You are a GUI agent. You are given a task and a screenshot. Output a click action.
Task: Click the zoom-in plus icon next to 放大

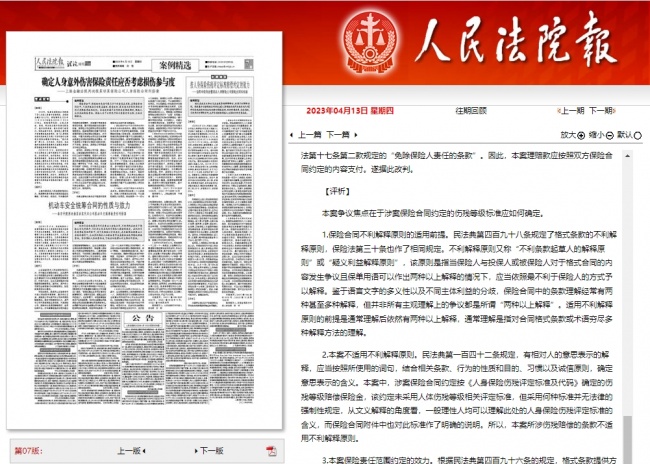click(x=581, y=135)
